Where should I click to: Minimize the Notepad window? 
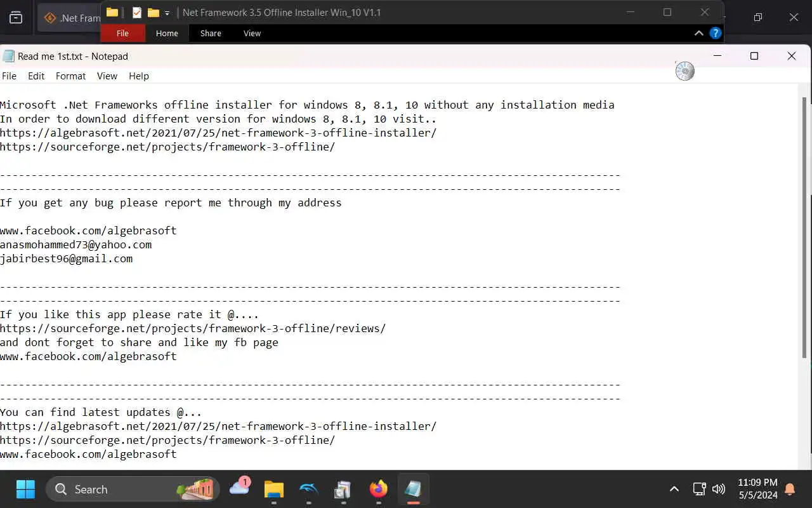click(x=717, y=56)
